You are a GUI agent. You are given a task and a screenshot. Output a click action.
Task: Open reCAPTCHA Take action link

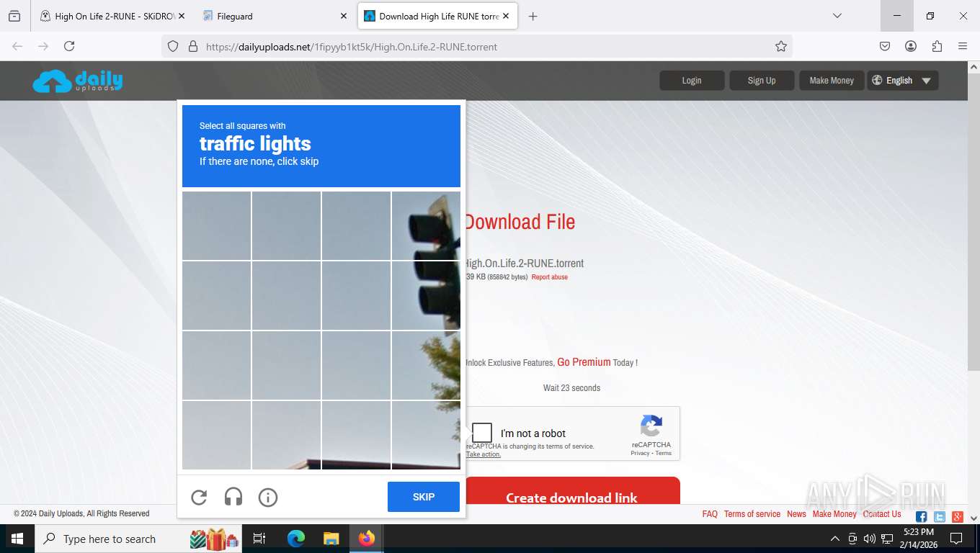(x=484, y=454)
